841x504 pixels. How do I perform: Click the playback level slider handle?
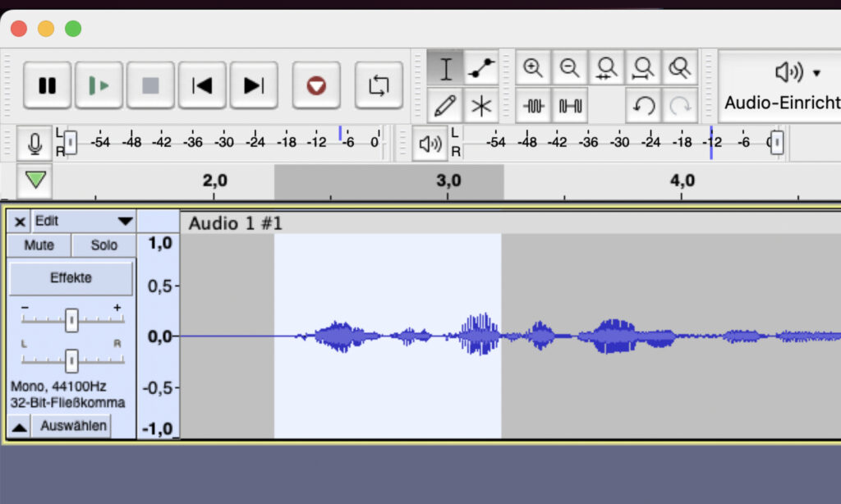pos(777,143)
